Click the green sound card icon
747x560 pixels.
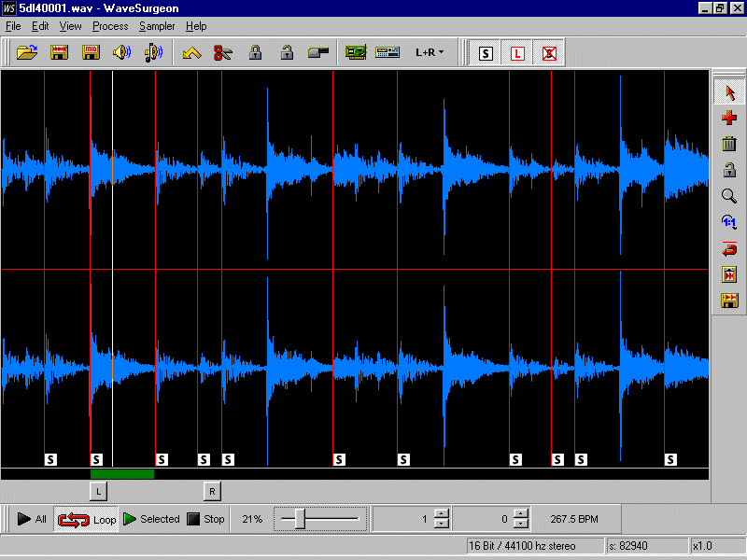pos(356,52)
